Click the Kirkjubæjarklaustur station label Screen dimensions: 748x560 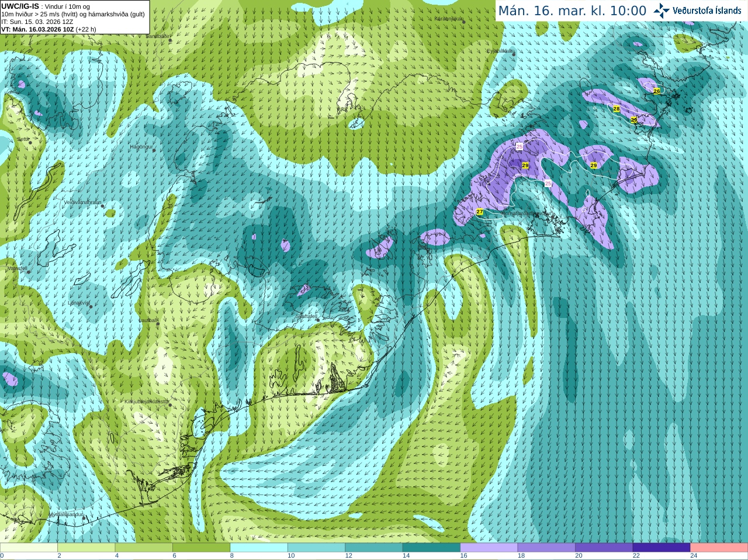(147, 402)
